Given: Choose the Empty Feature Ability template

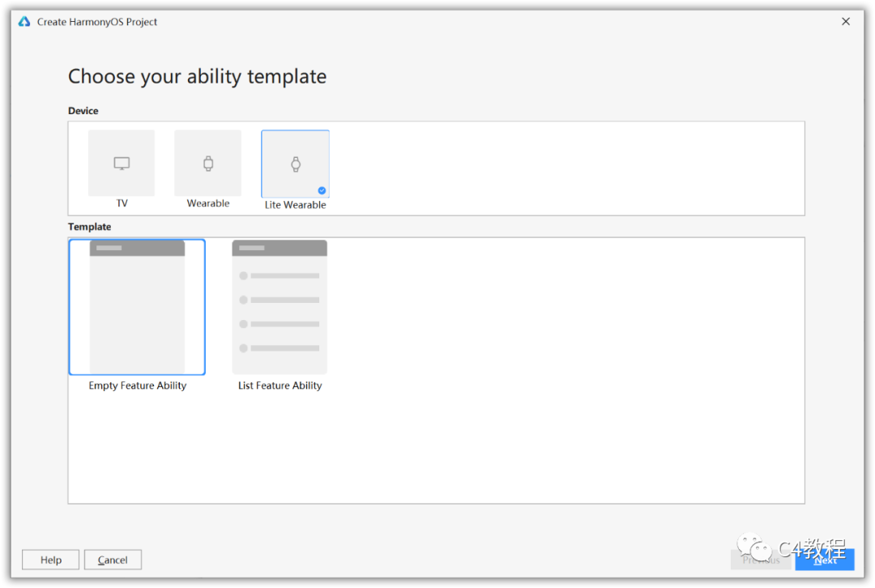Looking at the screenshot, I should point(137,307).
